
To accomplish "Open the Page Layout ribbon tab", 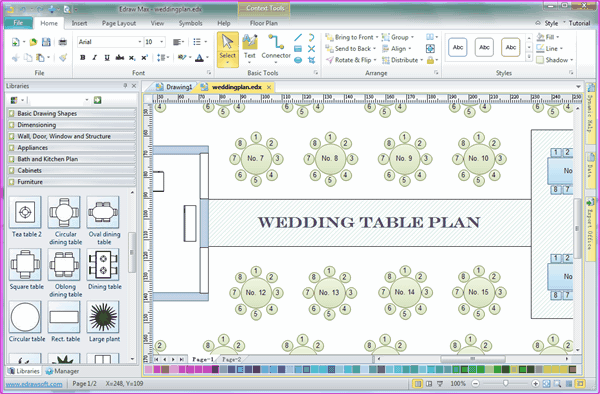I will (119, 23).
